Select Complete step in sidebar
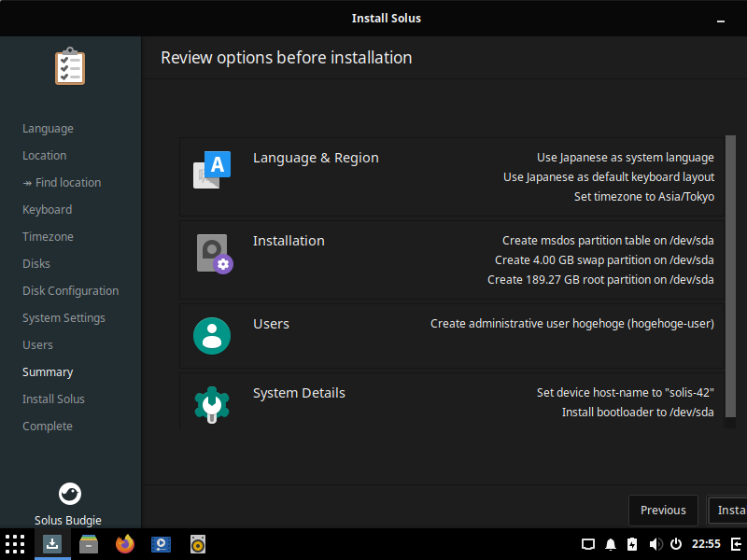This screenshot has width=747, height=560. [48, 427]
